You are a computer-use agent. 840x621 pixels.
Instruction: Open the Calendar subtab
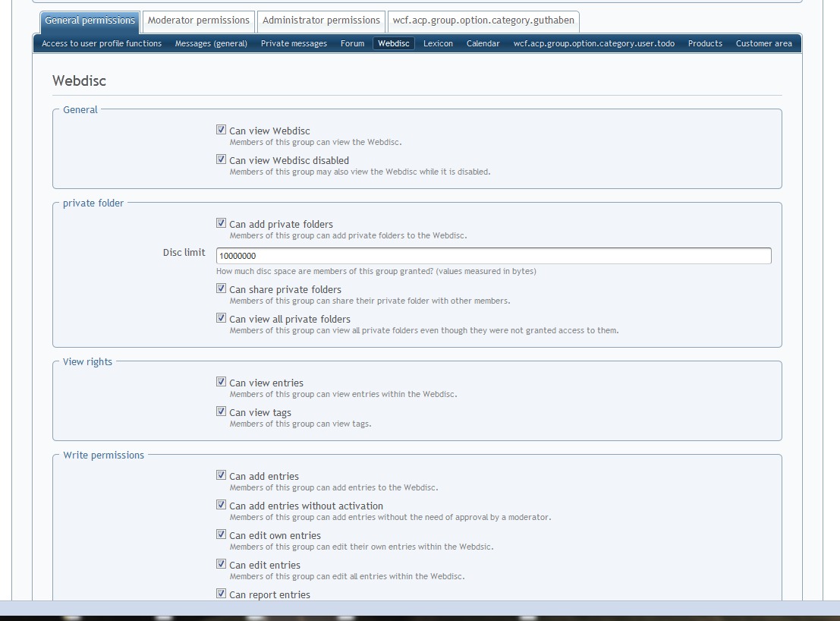point(483,44)
